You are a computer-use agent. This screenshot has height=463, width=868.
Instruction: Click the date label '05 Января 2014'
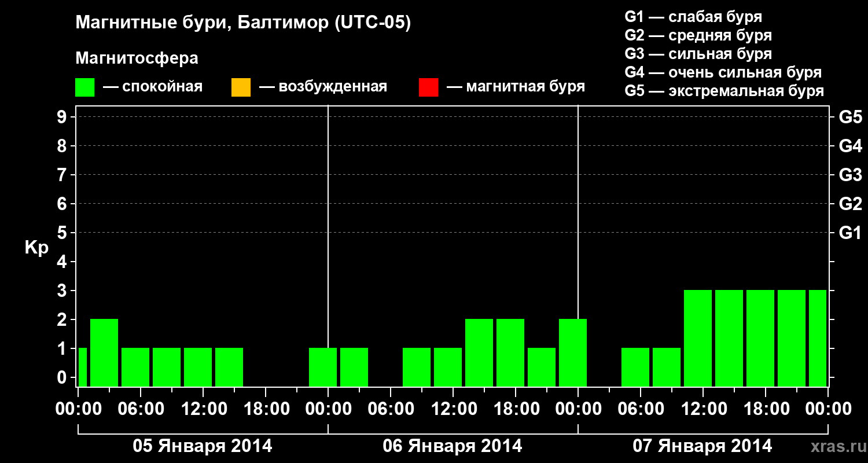pos(203,446)
